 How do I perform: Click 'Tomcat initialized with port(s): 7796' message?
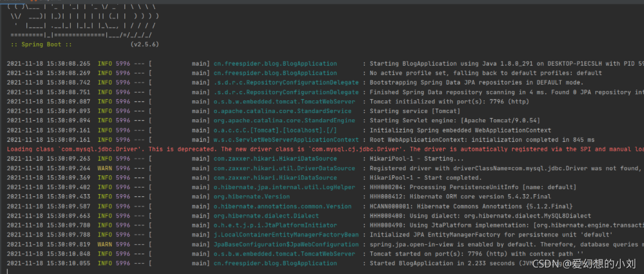coord(450,102)
